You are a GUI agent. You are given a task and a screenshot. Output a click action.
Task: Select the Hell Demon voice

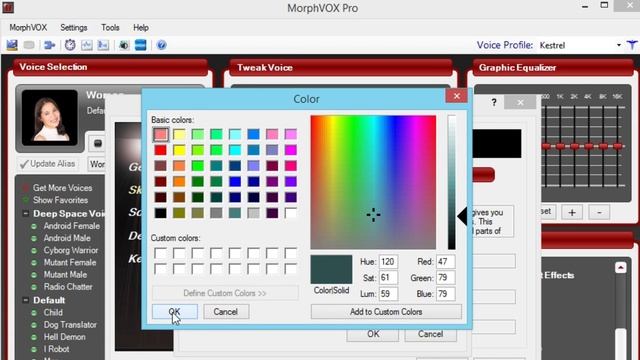65,337
